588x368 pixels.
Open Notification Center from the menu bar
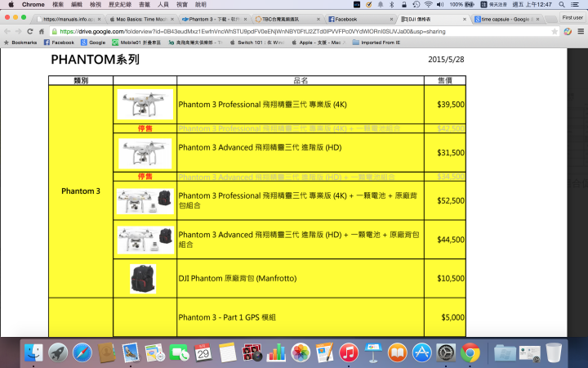click(575, 5)
